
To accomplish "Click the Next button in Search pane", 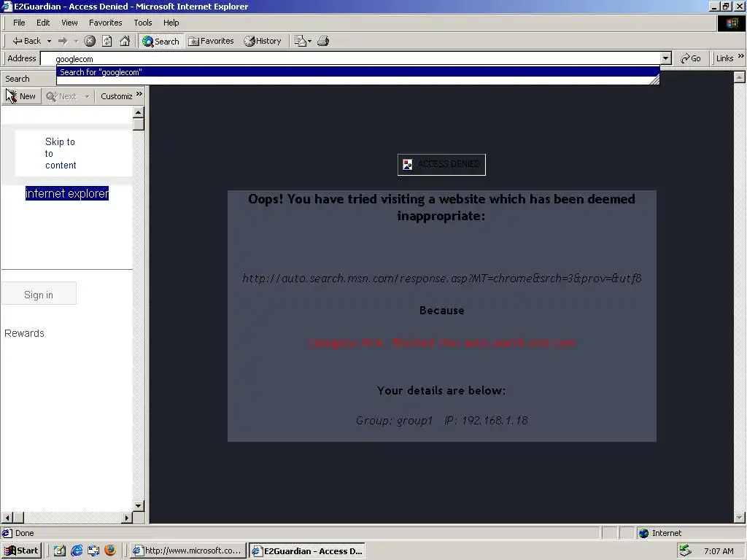I will pyautogui.click(x=61, y=96).
